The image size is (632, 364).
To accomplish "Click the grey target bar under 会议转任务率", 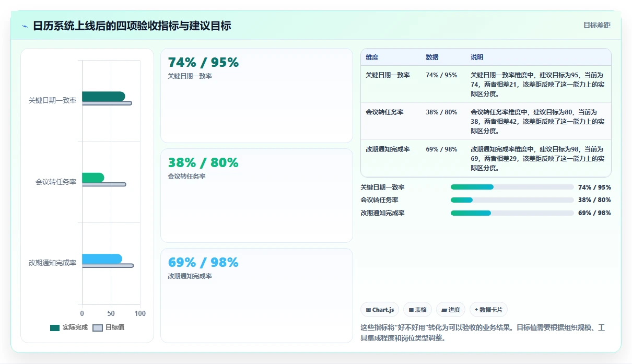I will [x=104, y=184].
